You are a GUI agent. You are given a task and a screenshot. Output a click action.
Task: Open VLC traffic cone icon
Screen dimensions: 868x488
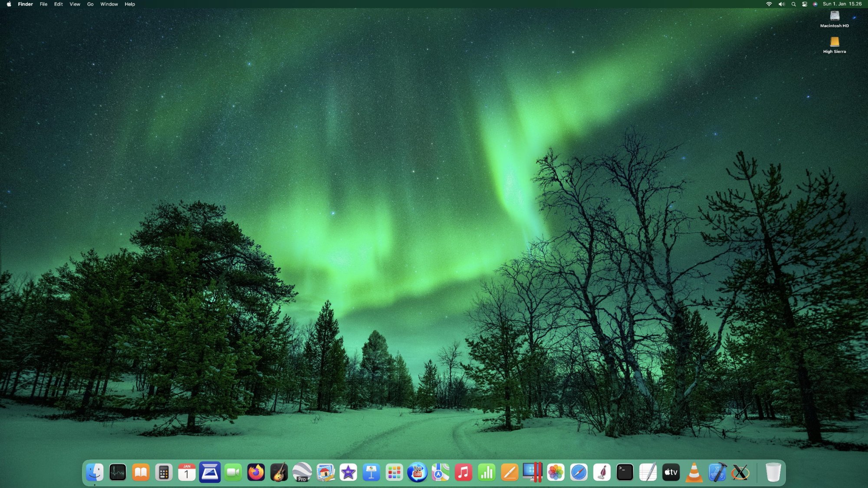(x=694, y=472)
